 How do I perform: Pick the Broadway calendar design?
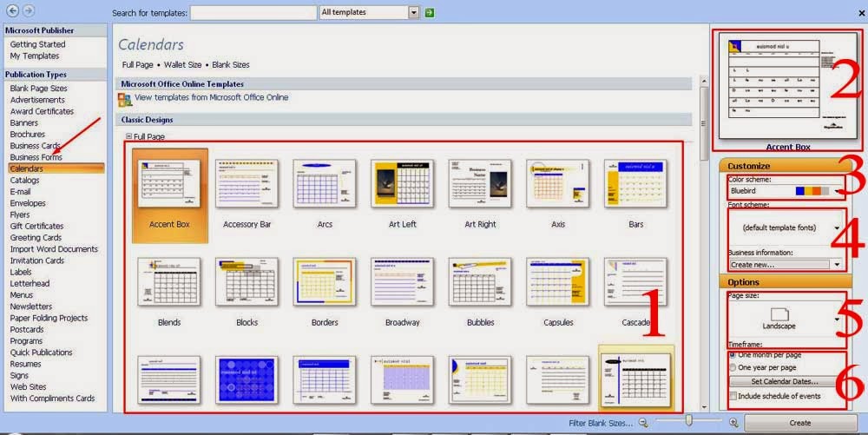403,282
